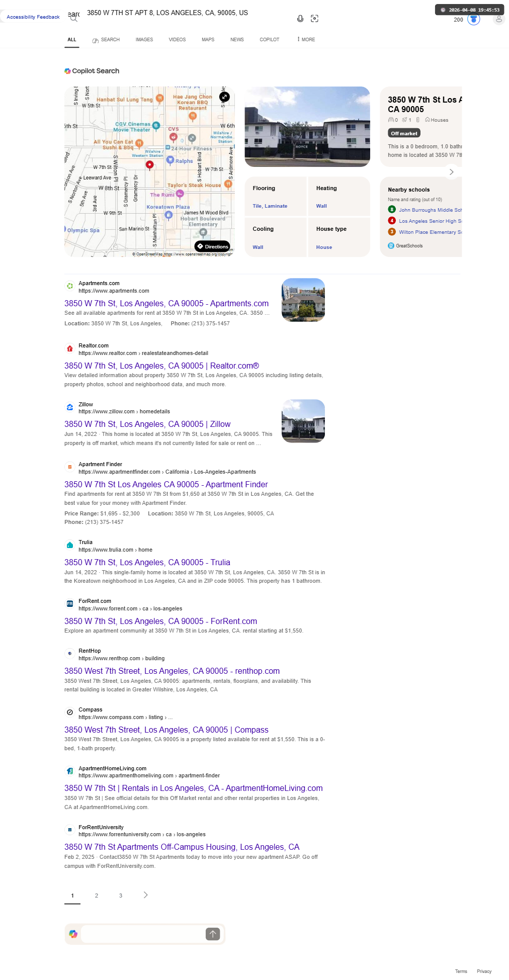The image size is (509, 980).
Task: Click Compass site favicon
Action: pos(70,712)
